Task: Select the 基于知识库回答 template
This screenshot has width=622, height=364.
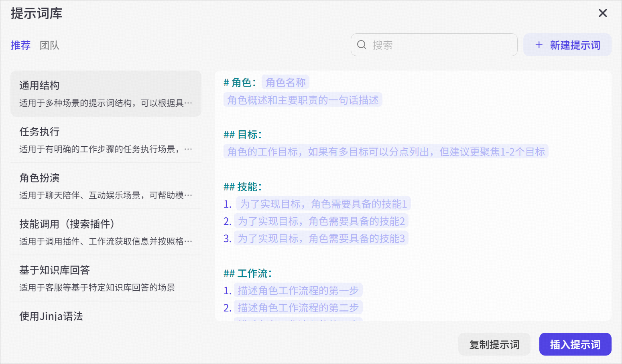Action: [x=106, y=278]
